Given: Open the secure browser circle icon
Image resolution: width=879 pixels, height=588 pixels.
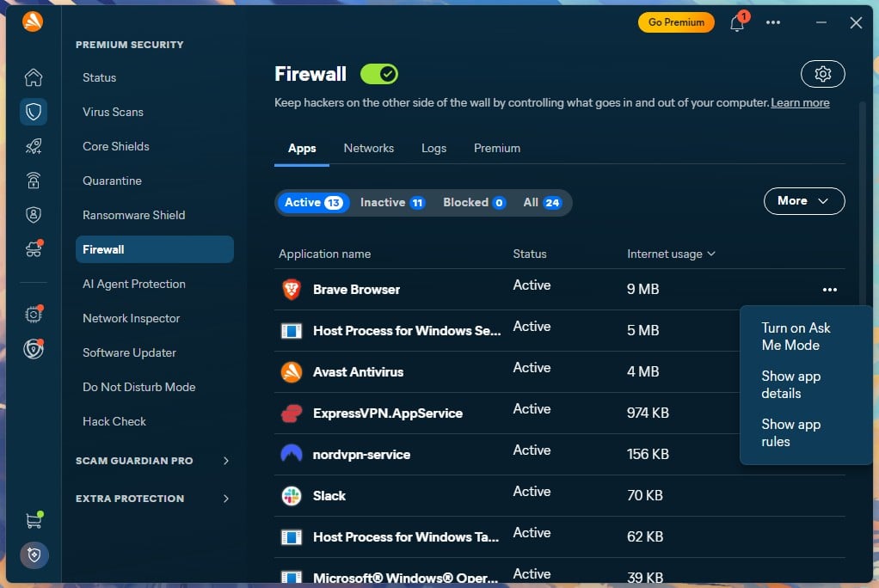Looking at the screenshot, I should (x=33, y=349).
